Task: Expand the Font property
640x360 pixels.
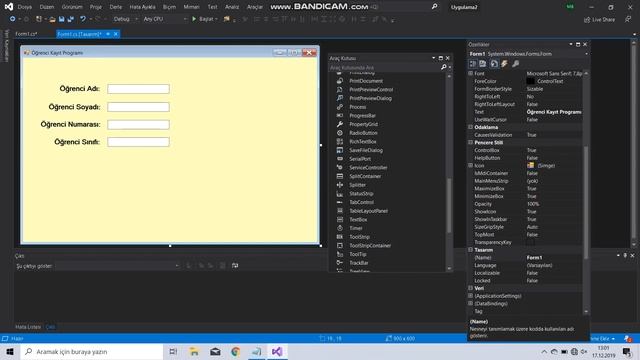Action: pos(470,73)
